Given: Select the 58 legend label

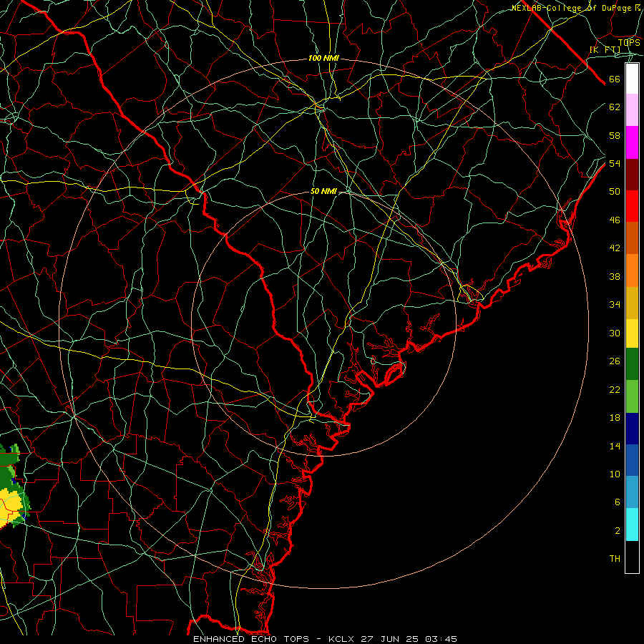Looking at the screenshot, I should tap(615, 135).
